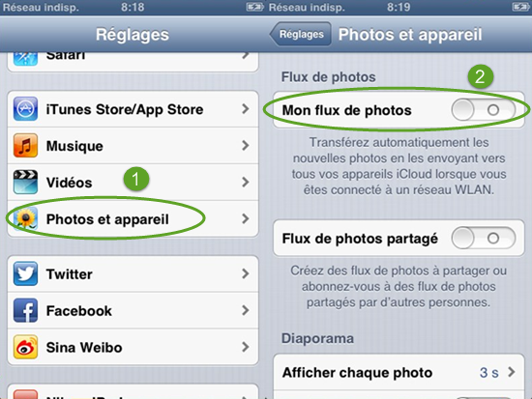Expand the Sina Weibo row chevron
532x399 pixels.
click(246, 347)
